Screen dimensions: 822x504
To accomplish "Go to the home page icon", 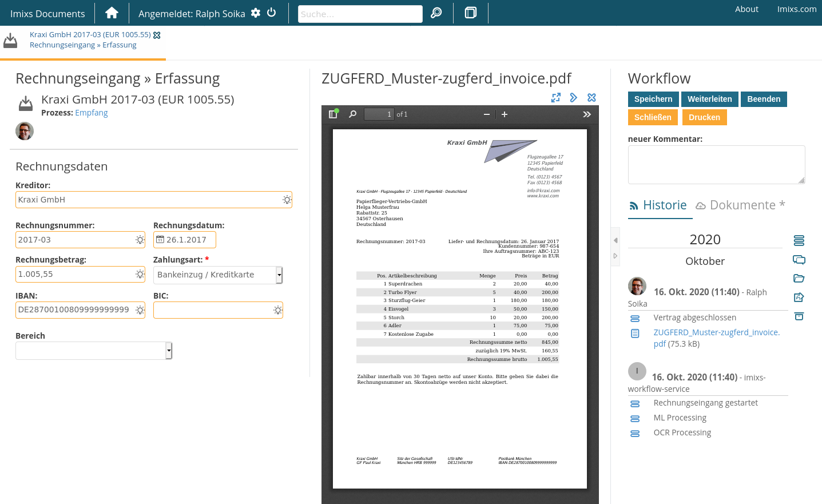I will coord(112,13).
